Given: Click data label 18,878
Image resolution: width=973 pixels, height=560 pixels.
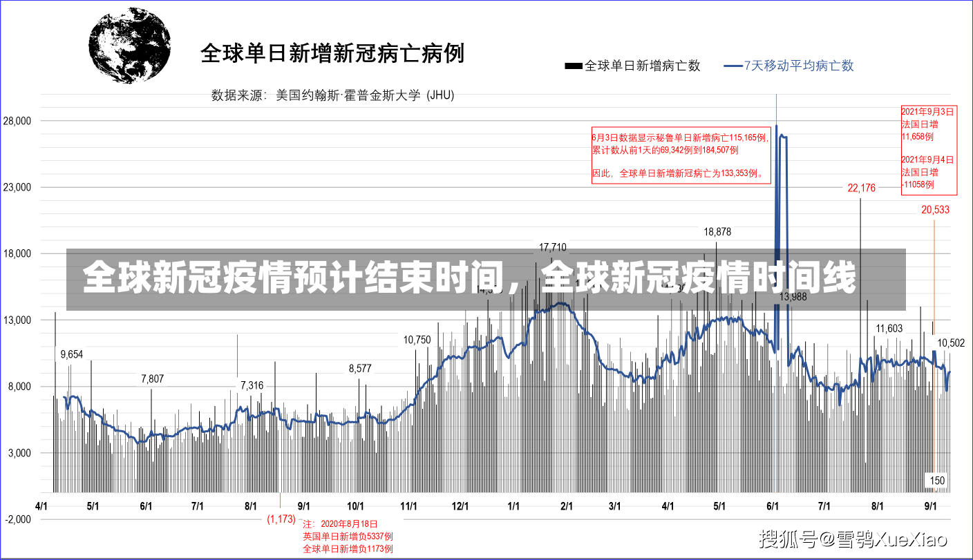Looking at the screenshot, I should pyautogui.click(x=717, y=231).
